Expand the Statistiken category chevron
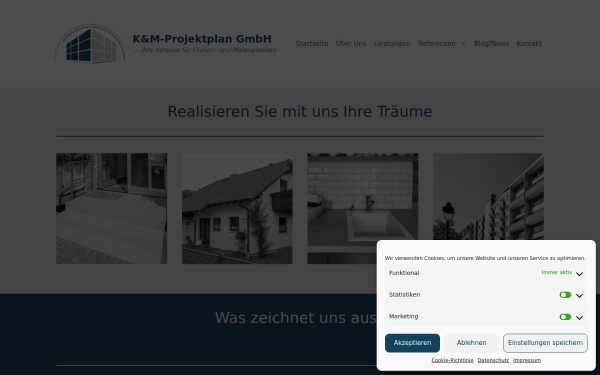 pos(579,295)
